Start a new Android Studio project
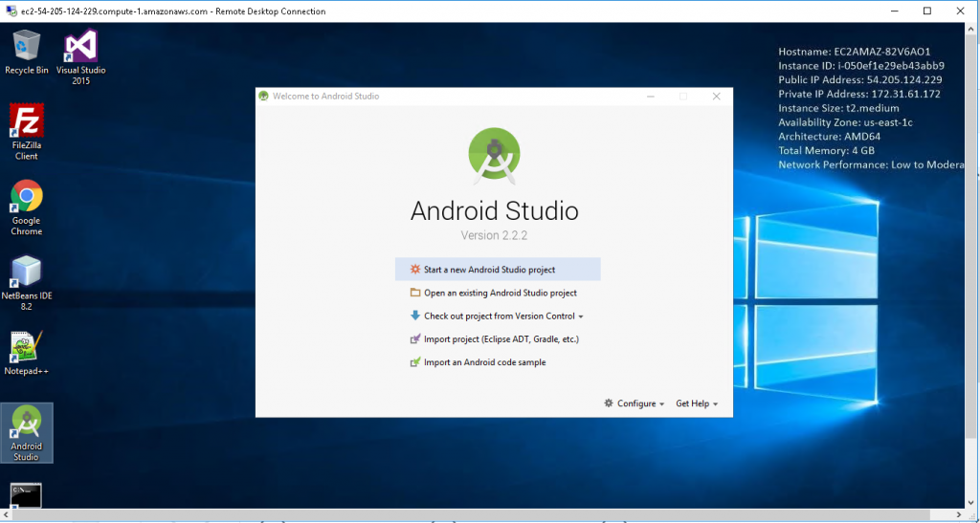 (489, 270)
